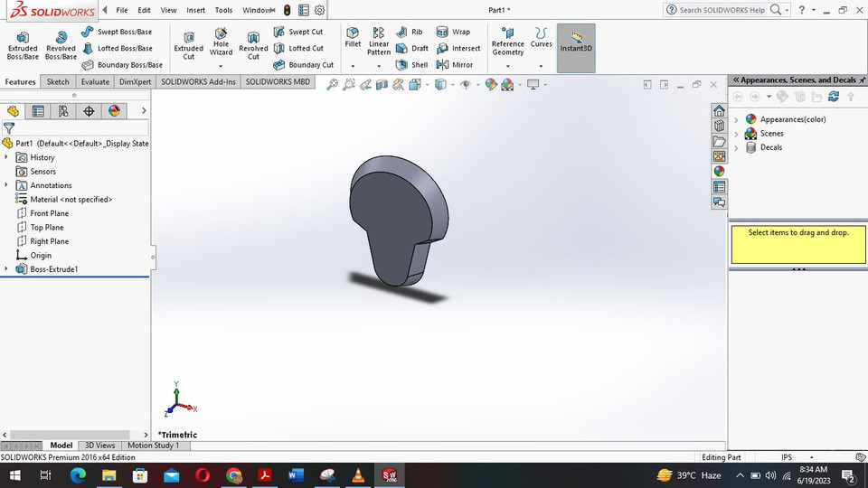Expand the History tree node
The image size is (868, 488).
tap(6, 157)
